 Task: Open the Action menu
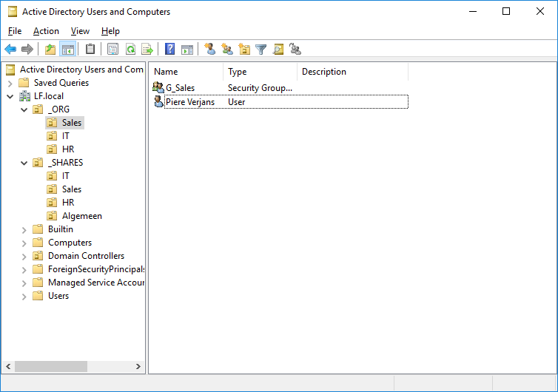(x=46, y=31)
